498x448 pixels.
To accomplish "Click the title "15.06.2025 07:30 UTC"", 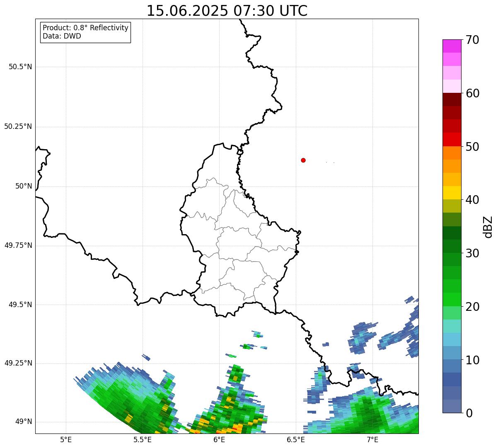I will point(227,11).
